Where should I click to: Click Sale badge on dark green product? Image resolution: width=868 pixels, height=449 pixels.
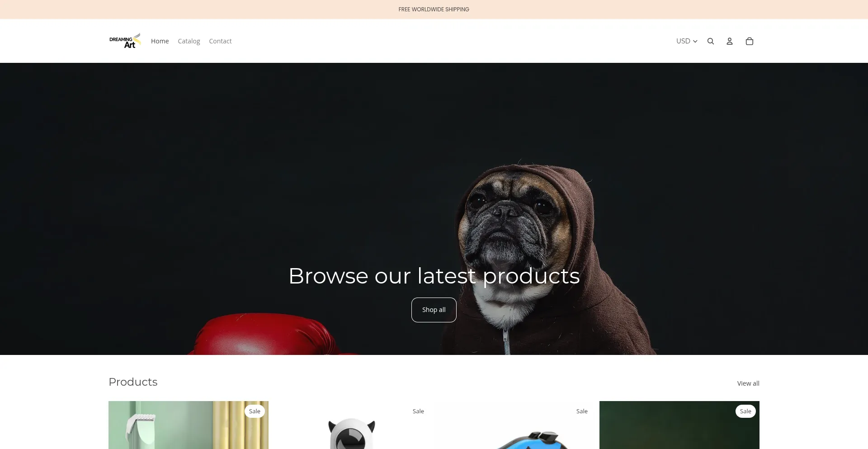(745, 411)
